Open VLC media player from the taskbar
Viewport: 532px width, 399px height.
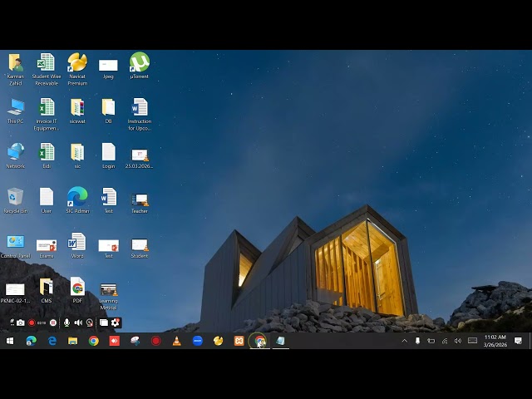[x=176, y=341]
